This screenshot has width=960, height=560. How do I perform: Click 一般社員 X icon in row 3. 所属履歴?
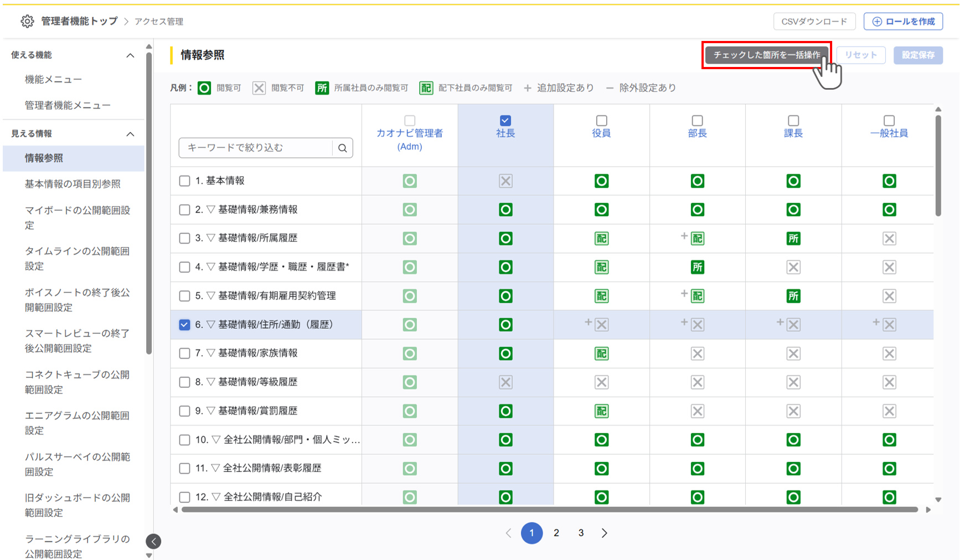(x=889, y=238)
